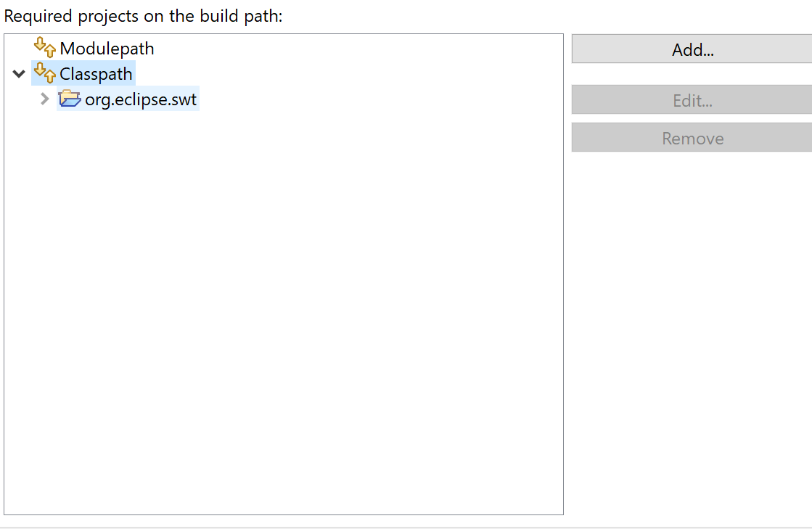Click the 'Required projects on the build path' label

tap(143, 16)
